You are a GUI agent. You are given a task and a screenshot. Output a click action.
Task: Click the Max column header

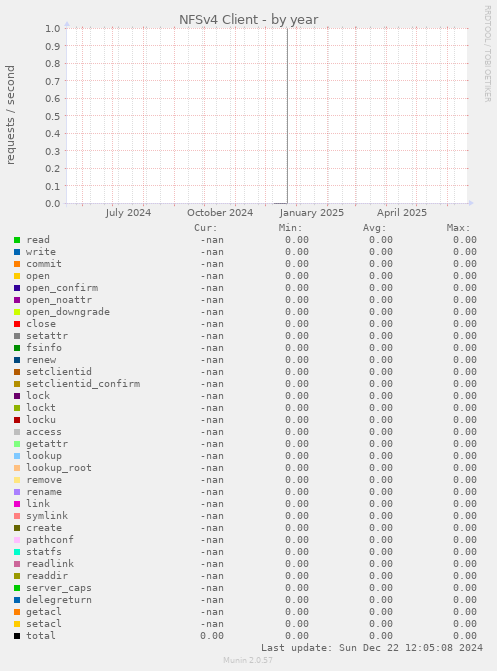(458, 228)
